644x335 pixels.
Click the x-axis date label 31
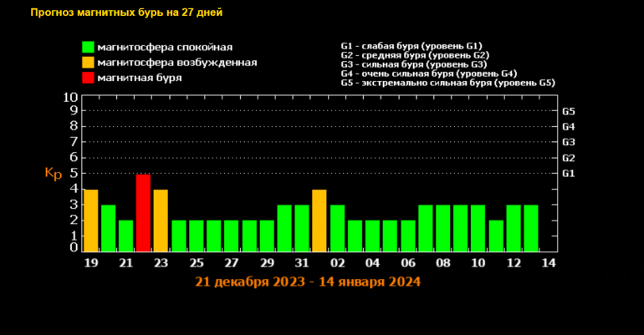point(302,263)
